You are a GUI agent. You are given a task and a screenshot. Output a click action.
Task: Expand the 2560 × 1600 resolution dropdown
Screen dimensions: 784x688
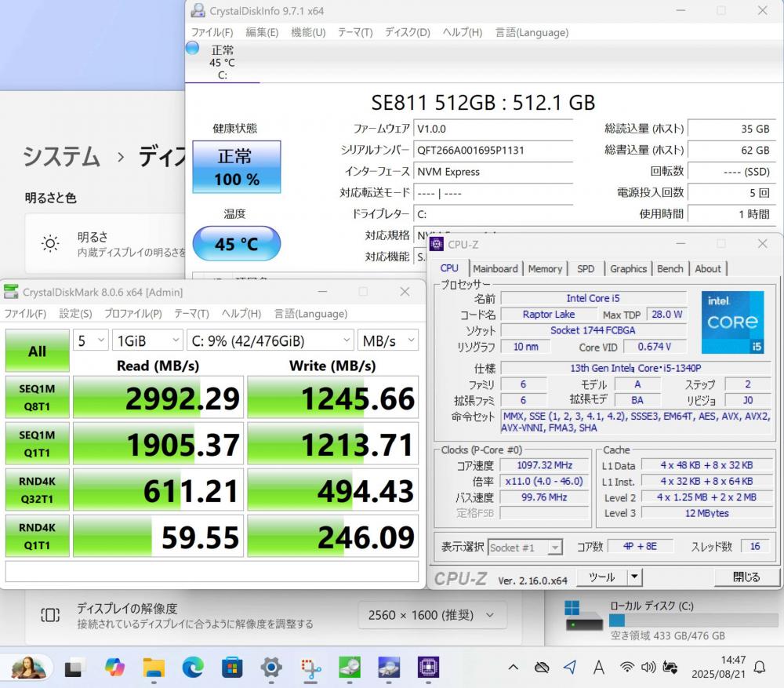[432, 615]
